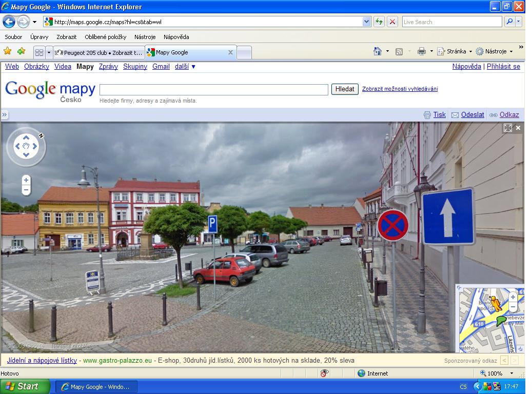Click the compass pan-up arrow in Street View
532x394 pixels.
point(26,138)
